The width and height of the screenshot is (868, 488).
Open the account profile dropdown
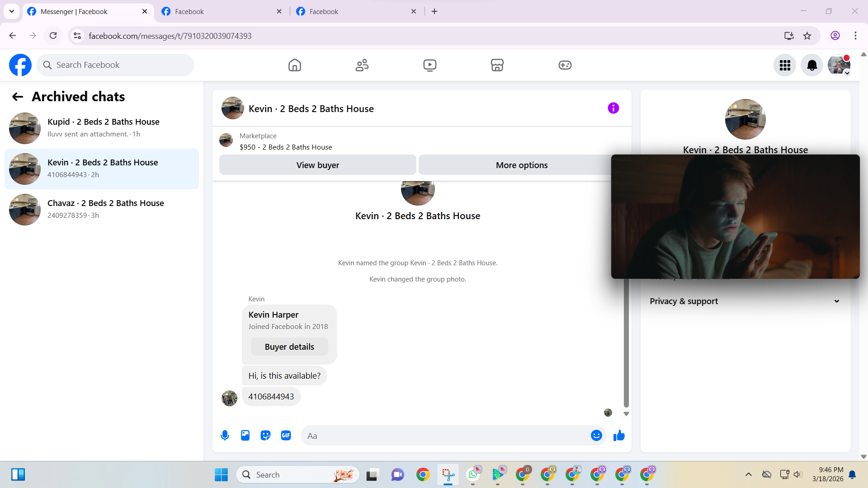coord(839,65)
